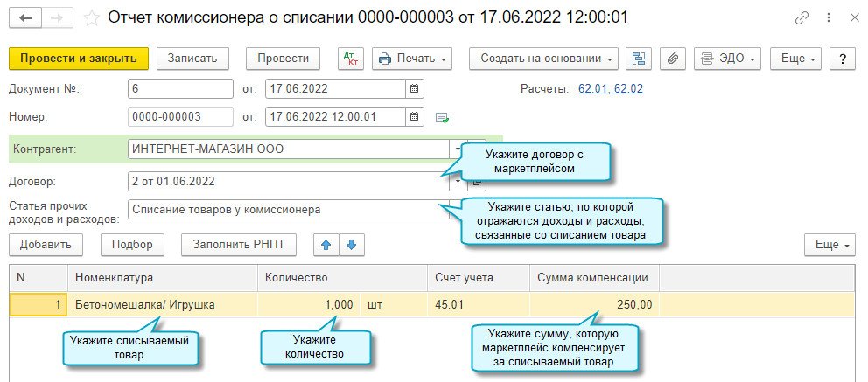Click Заполнить РНПТ button
Viewport: 868px width, 382px height.
tap(239, 245)
